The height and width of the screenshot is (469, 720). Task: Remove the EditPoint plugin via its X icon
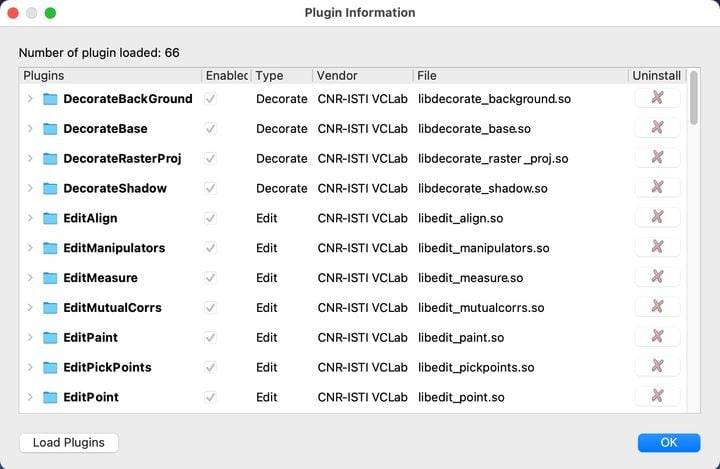[657, 397]
